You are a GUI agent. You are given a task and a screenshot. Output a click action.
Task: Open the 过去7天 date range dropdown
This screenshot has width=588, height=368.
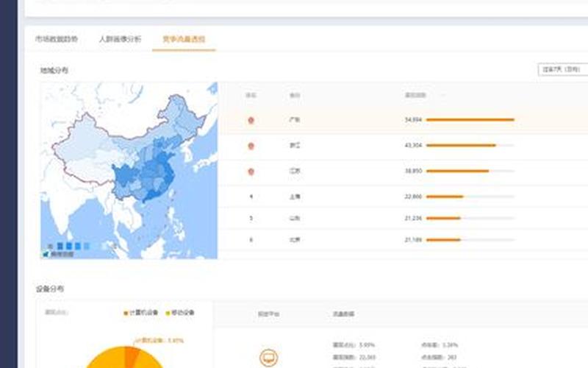pos(563,69)
